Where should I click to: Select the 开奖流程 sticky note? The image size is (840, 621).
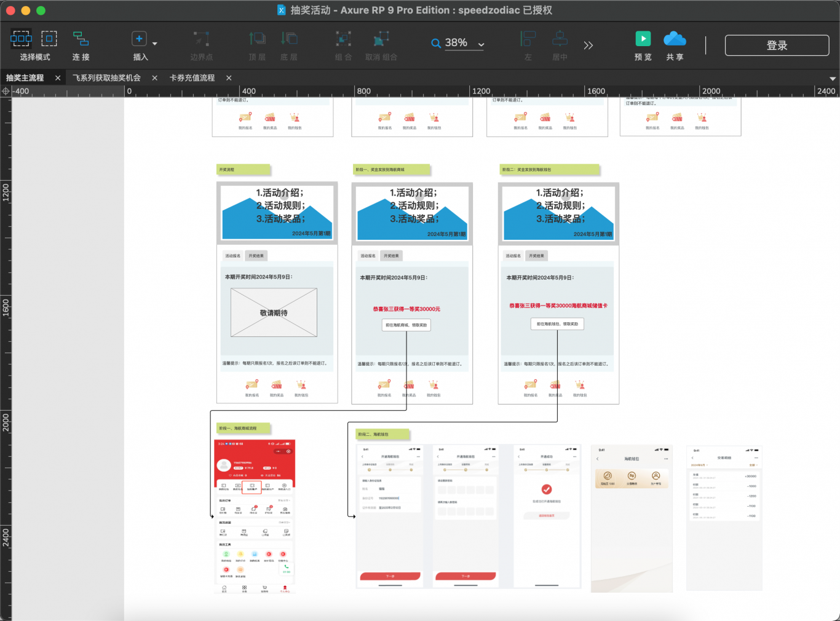pyautogui.click(x=244, y=170)
